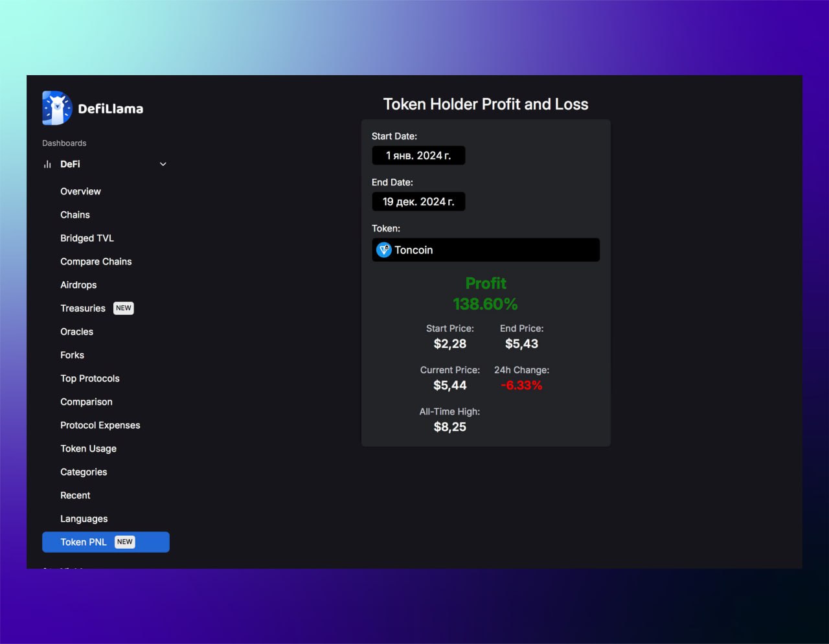Click the Toncoin token logo icon

(x=384, y=250)
